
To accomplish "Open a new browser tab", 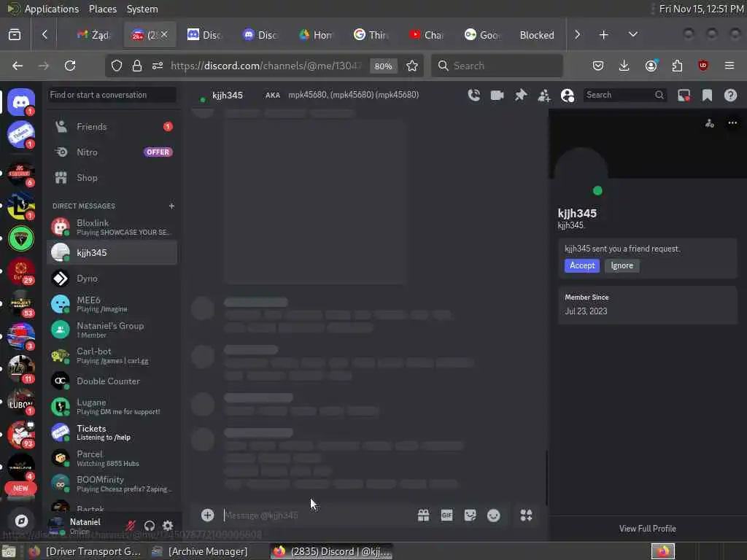I will click(603, 35).
